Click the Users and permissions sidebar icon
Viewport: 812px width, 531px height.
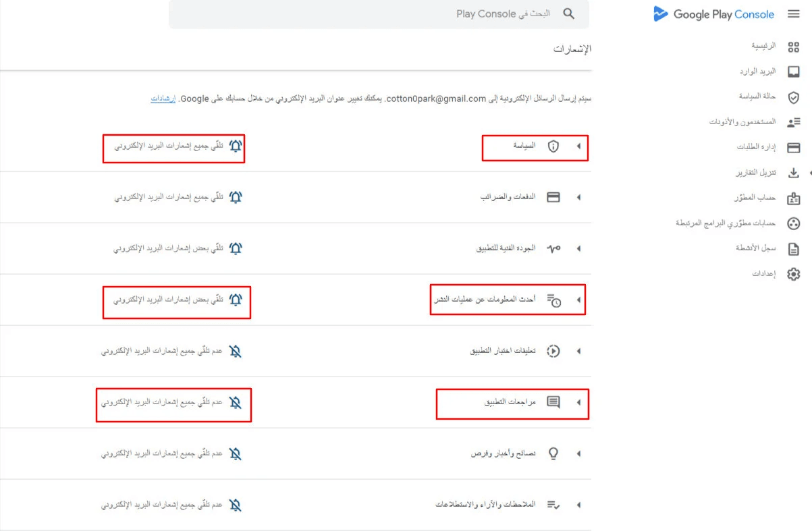pyautogui.click(x=794, y=122)
